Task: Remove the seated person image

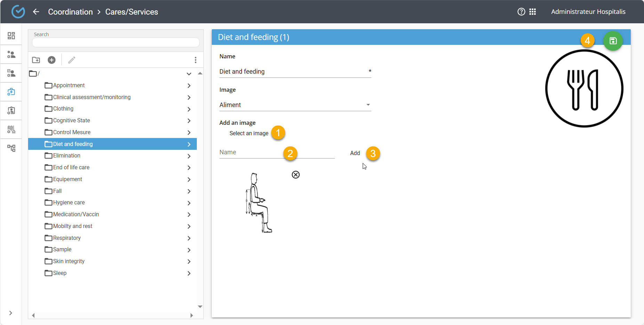Action: tap(296, 174)
